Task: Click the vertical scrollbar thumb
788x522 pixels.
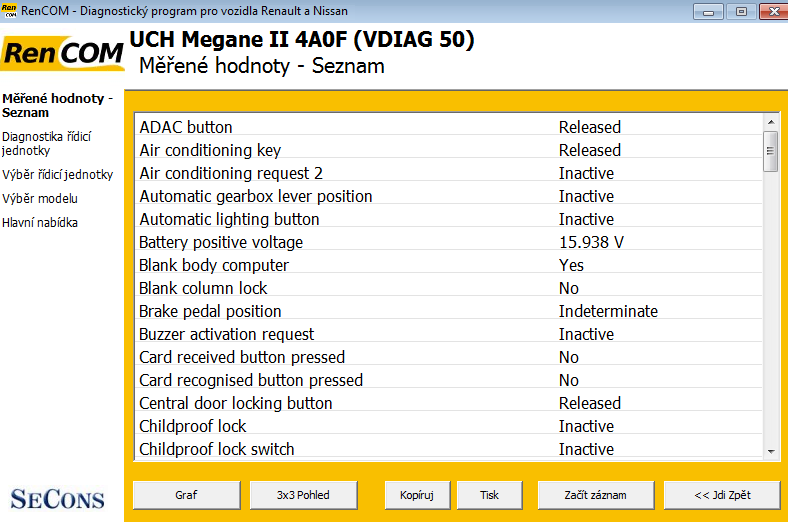Action: (x=770, y=151)
